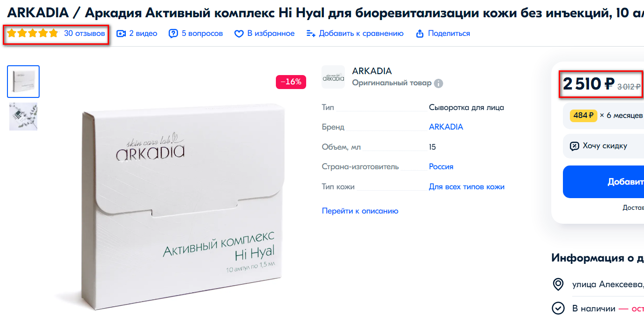Open the 30 отзывов reviews link

pyautogui.click(x=84, y=34)
